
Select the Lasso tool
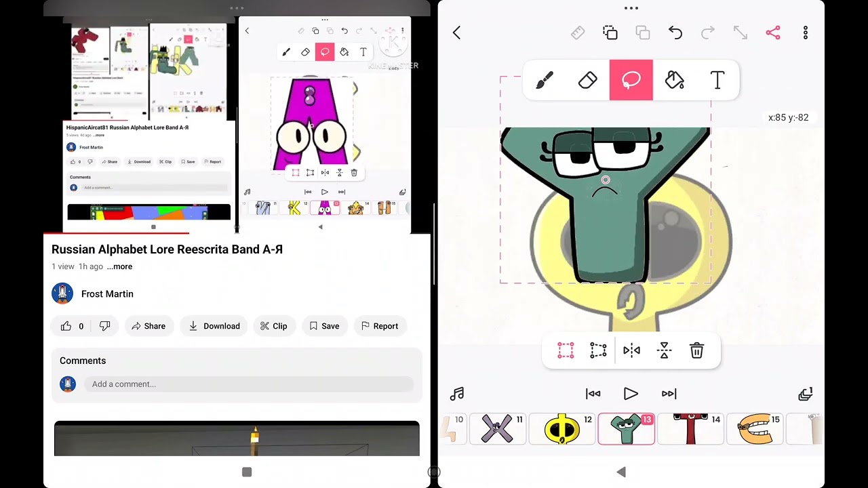click(631, 80)
